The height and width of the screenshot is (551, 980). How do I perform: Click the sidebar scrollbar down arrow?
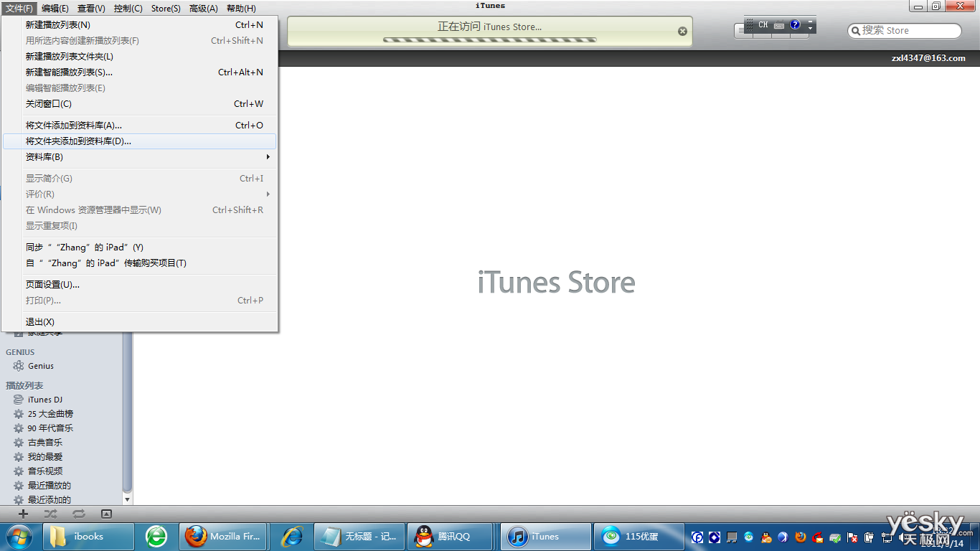128,499
